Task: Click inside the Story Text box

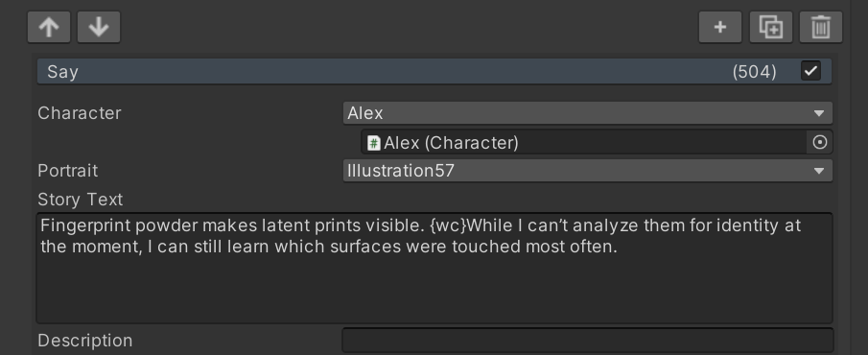Action: [434, 268]
